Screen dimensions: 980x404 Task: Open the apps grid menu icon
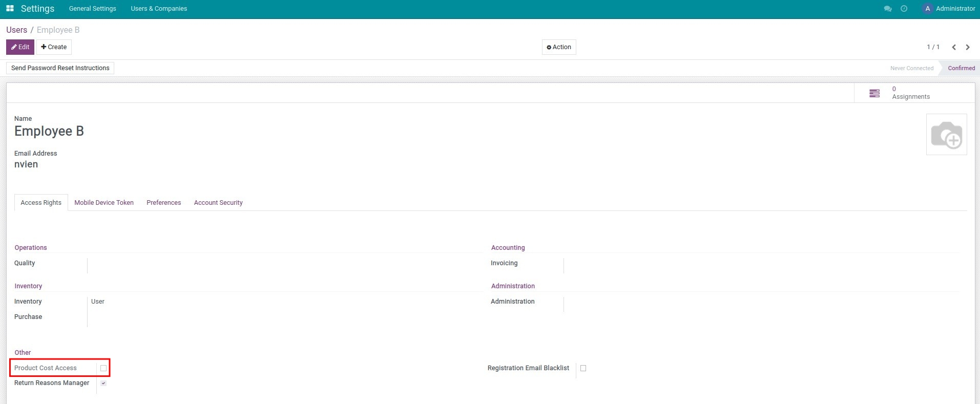tap(10, 9)
